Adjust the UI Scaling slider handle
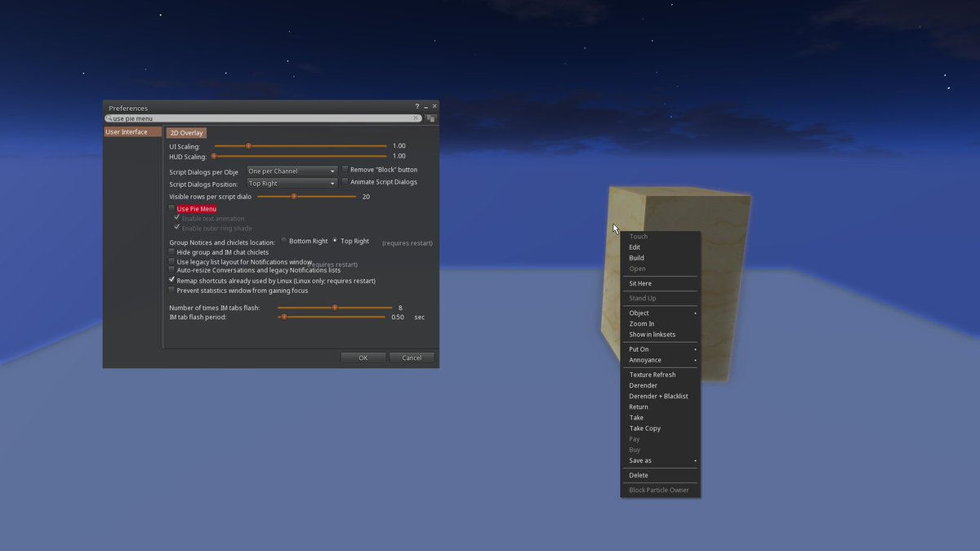This screenshot has height=551, width=980. [248, 146]
